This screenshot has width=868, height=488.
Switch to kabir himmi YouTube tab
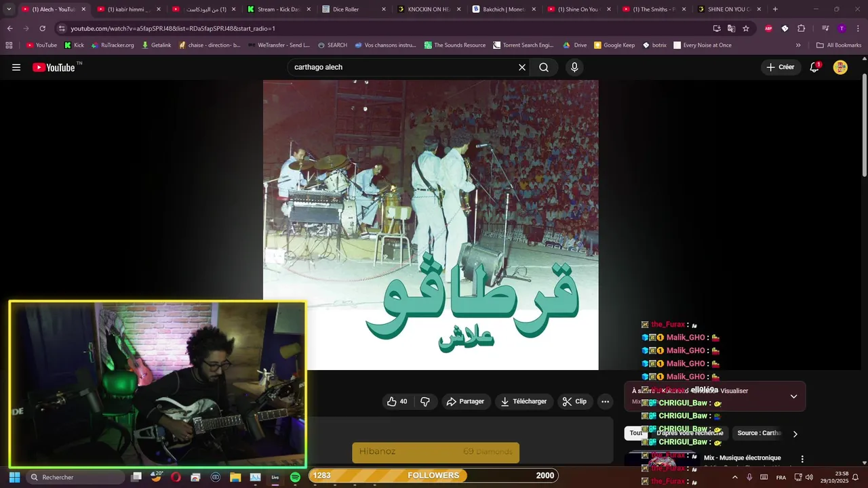tap(129, 9)
